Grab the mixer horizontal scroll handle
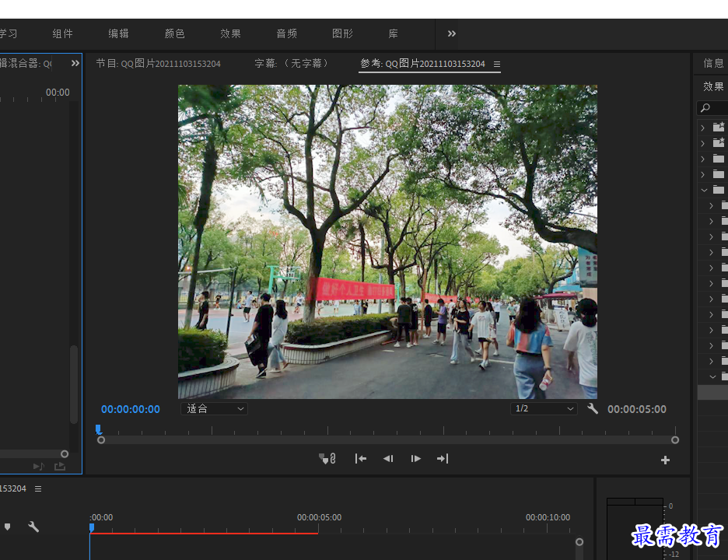Image resolution: width=728 pixels, height=560 pixels. 65,453
